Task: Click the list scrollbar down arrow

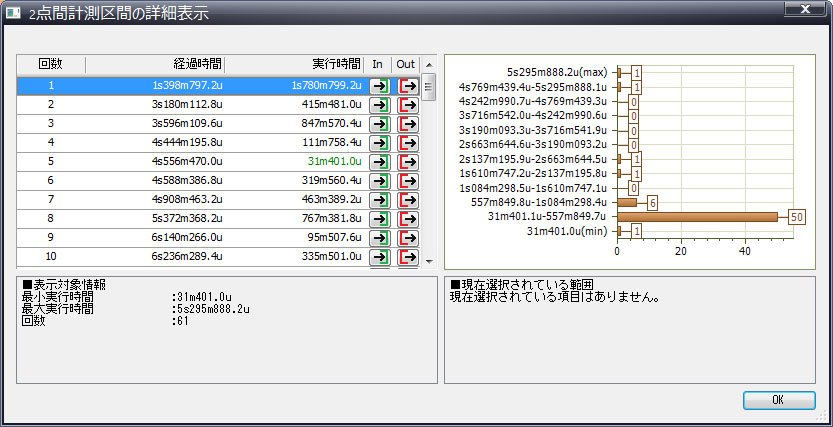Action: point(429,261)
